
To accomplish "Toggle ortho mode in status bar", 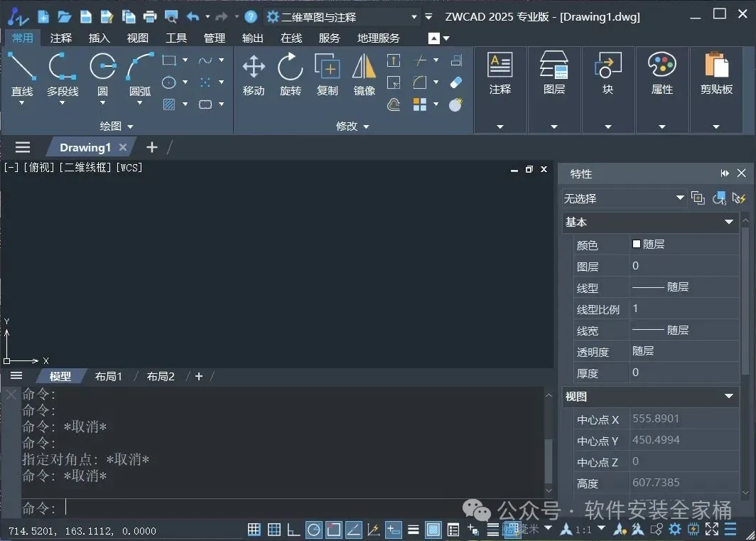I will [x=293, y=530].
